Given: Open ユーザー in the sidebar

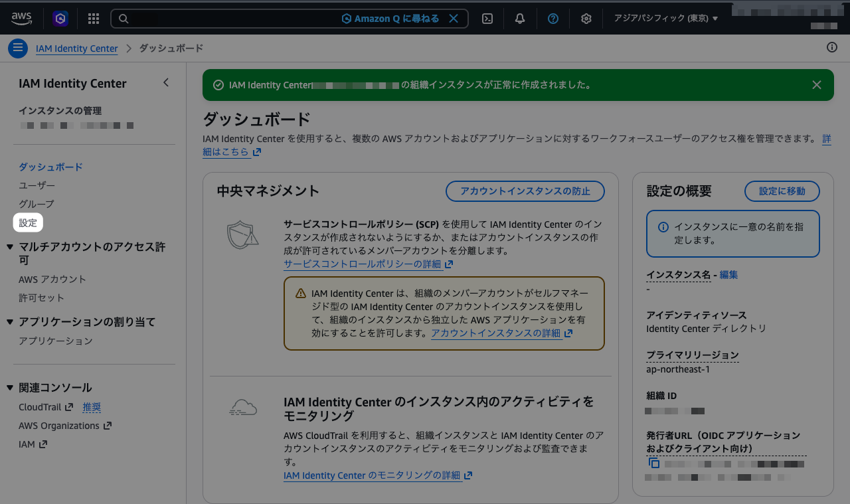Looking at the screenshot, I should tap(37, 185).
